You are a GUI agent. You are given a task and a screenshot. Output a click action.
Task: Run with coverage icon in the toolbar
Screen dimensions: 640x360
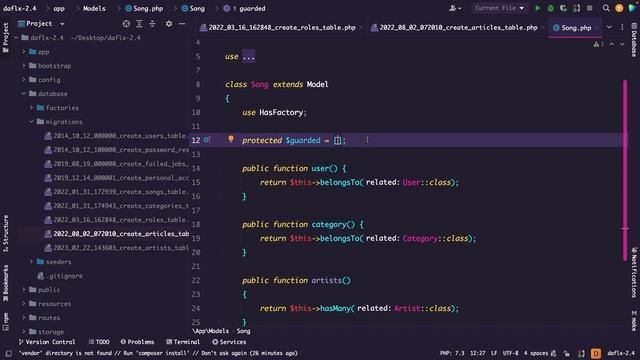click(564, 8)
